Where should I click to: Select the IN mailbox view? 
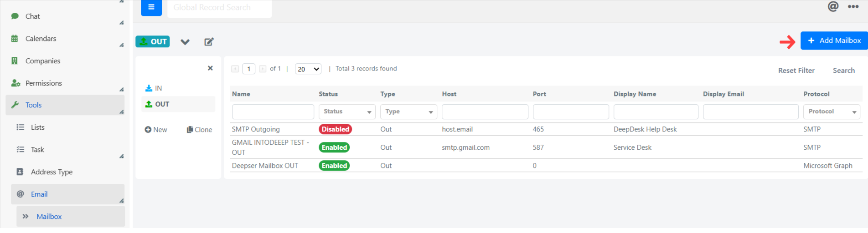(154, 88)
